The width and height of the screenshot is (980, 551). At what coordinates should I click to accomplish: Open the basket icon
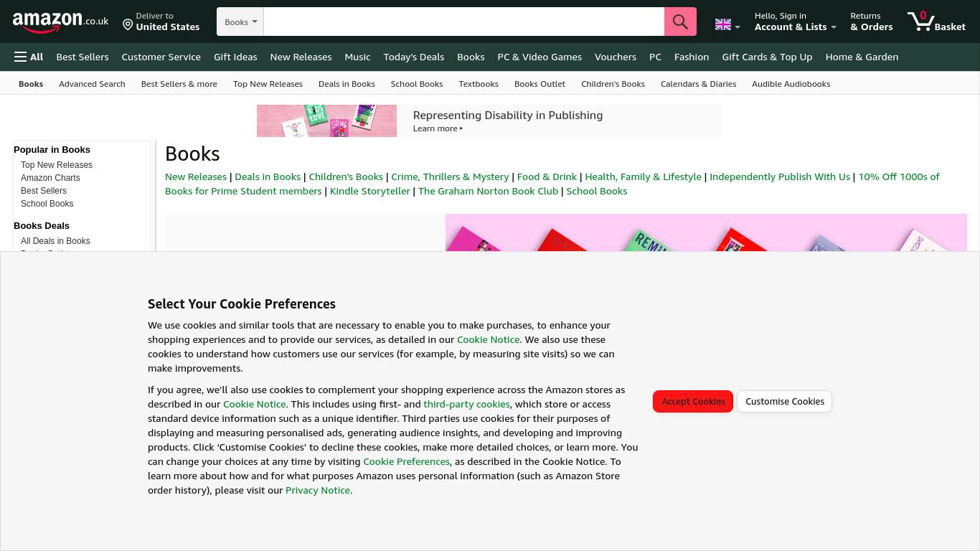(936, 22)
